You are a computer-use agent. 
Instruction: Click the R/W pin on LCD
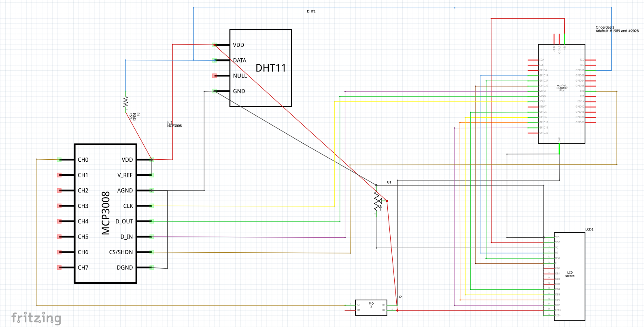(x=557, y=258)
